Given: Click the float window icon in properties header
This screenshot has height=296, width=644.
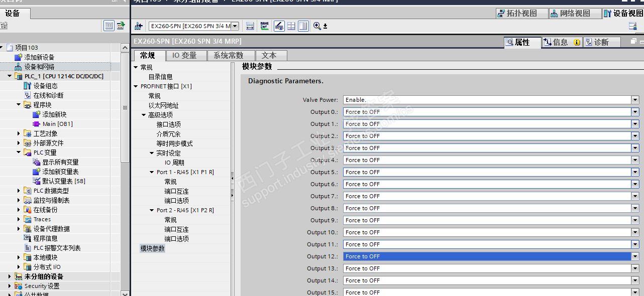Looking at the screenshot, I should coord(633,41).
